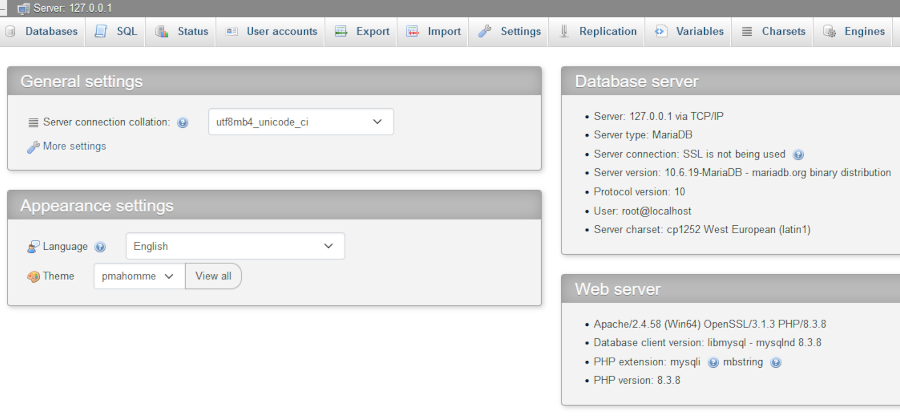Click the Server type: MariaDB line
The width and height of the screenshot is (900, 416).
[643, 135]
